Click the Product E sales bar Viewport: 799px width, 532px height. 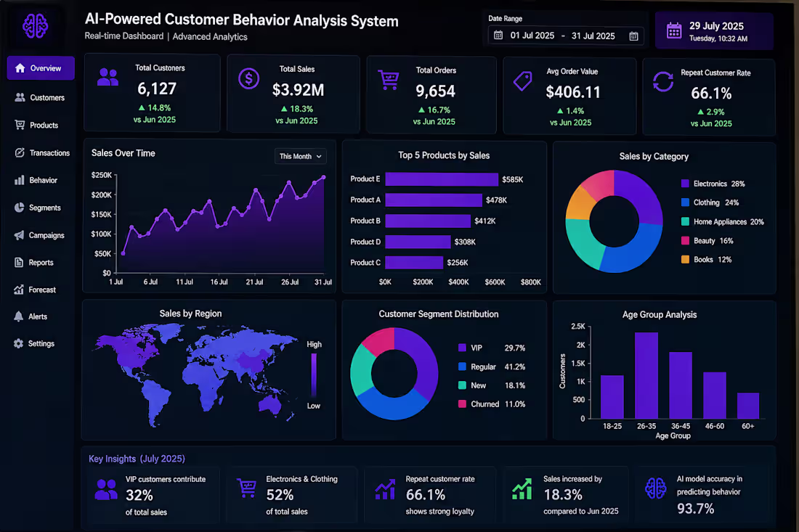click(x=442, y=179)
